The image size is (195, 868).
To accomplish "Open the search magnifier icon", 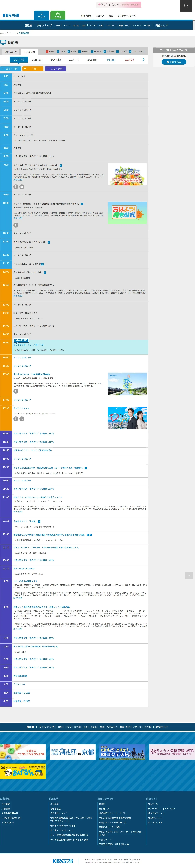I will point(186,6).
